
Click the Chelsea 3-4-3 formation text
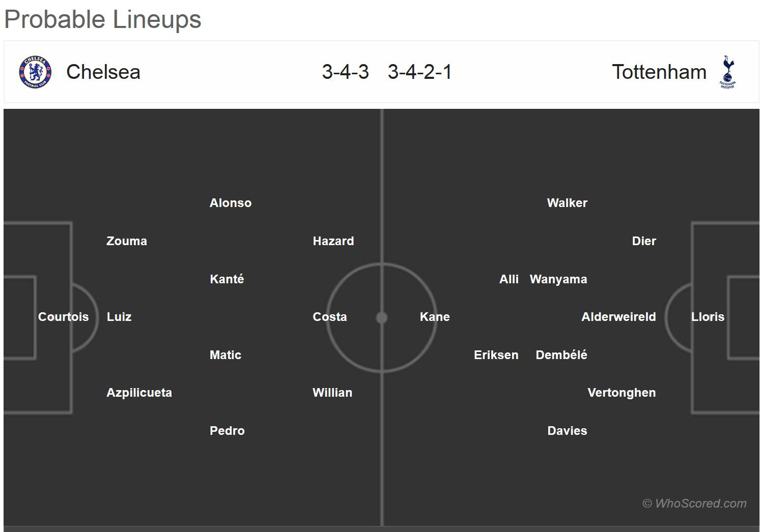point(345,72)
